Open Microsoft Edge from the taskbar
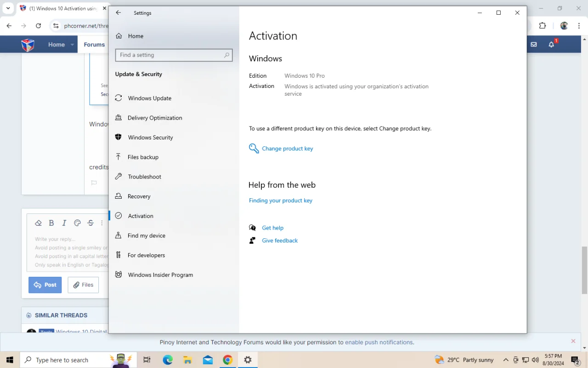This screenshot has height=368, width=588. (168, 360)
